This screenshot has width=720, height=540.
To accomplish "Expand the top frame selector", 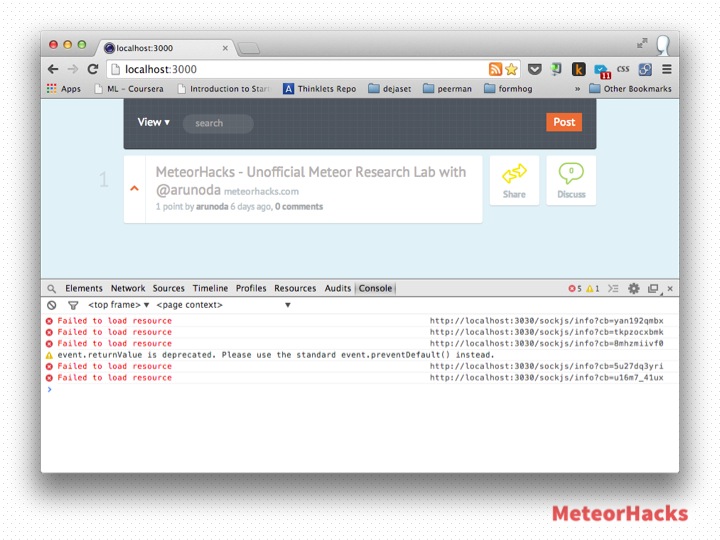I will [118, 305].
